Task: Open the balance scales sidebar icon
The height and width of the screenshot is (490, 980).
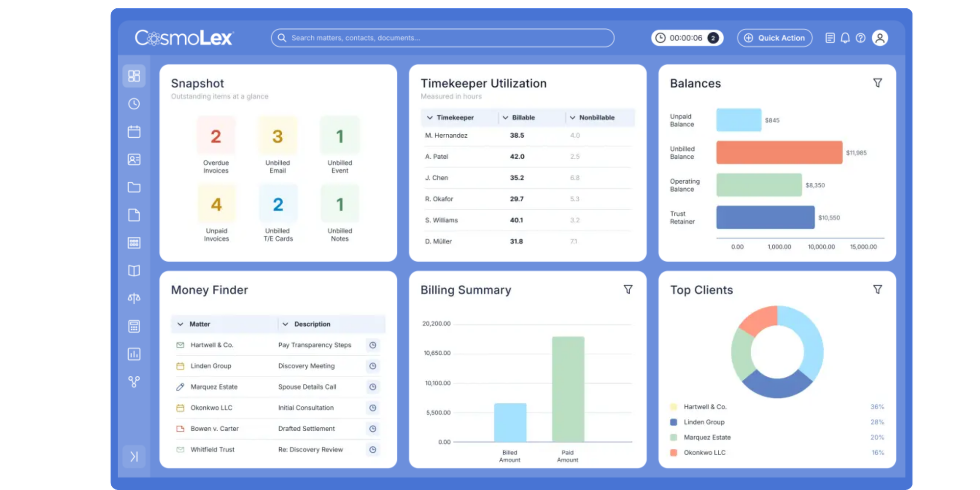Action: pyautogui.click(x=134, y=298)
